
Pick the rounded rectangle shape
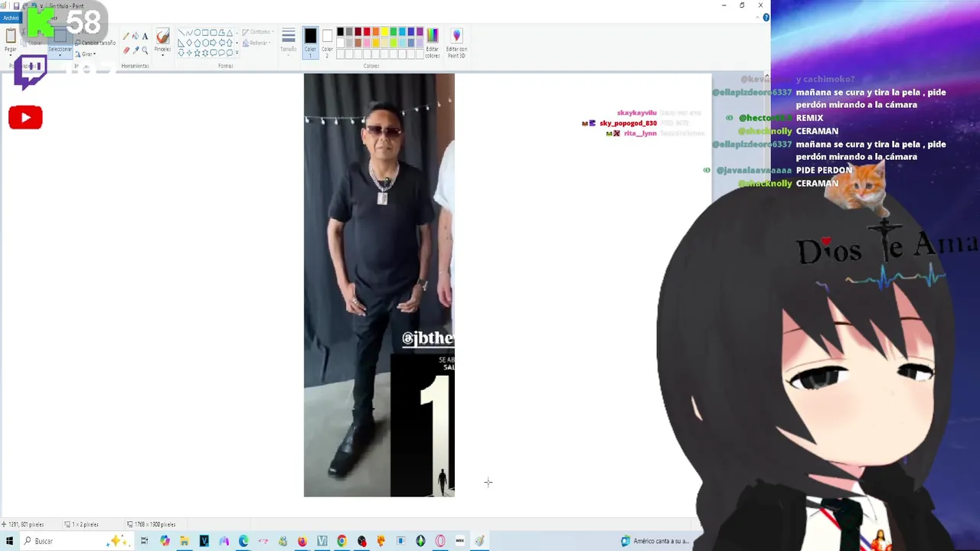pos(213,33)
